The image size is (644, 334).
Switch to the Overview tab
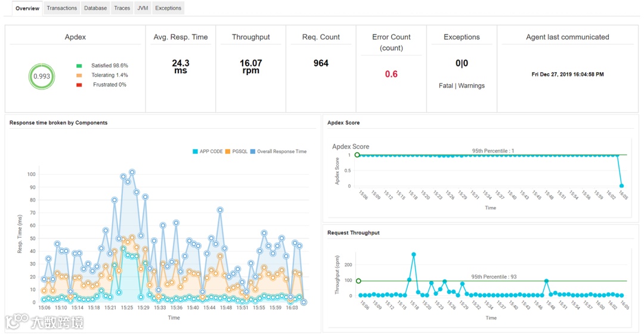tap(27, 8)
